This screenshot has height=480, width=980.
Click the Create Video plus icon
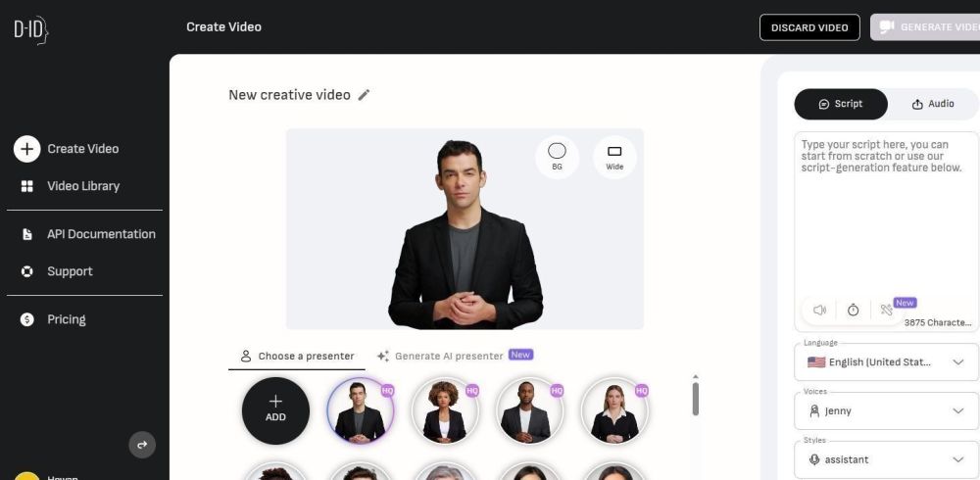coord(26,149)
